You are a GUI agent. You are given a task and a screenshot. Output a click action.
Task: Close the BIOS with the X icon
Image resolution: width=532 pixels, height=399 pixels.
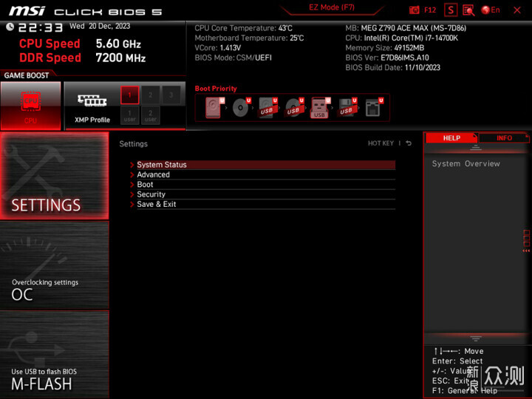517,10
